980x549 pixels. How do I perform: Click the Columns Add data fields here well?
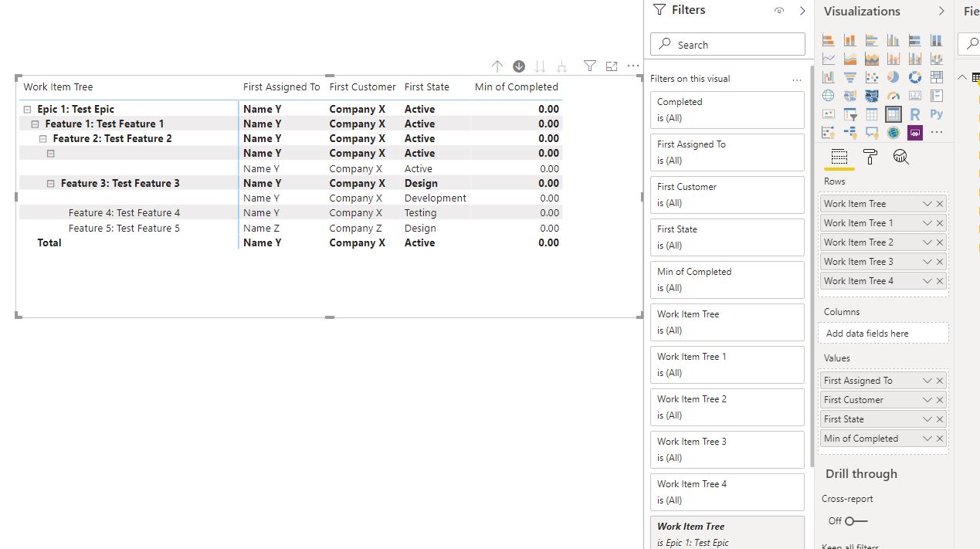(x=883, y=334)
